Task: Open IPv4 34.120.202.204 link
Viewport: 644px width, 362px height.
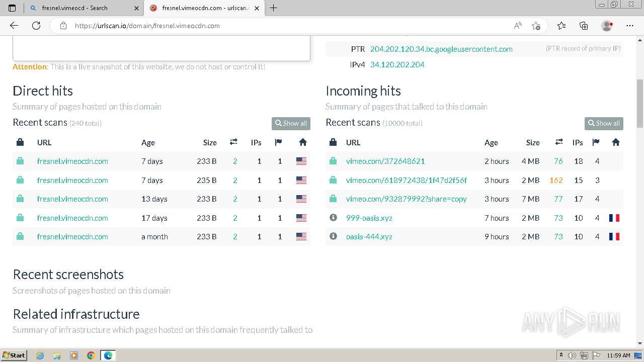Action: [x=397, y=65]
